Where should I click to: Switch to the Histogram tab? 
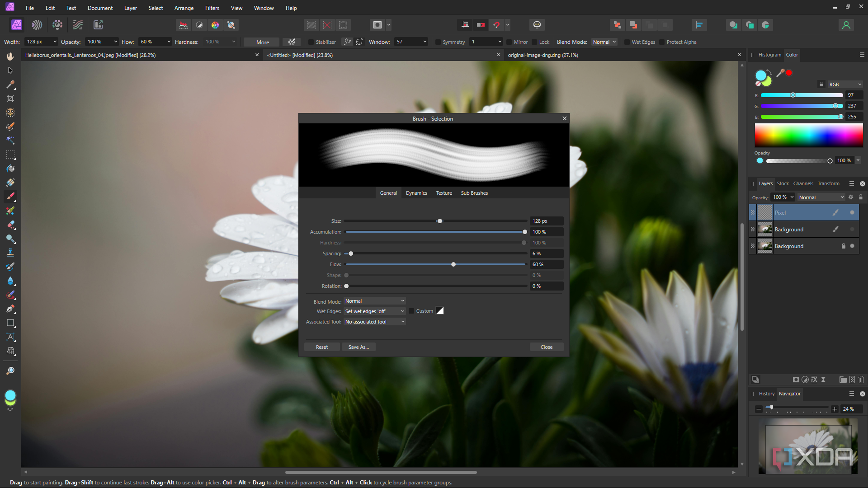769,55
